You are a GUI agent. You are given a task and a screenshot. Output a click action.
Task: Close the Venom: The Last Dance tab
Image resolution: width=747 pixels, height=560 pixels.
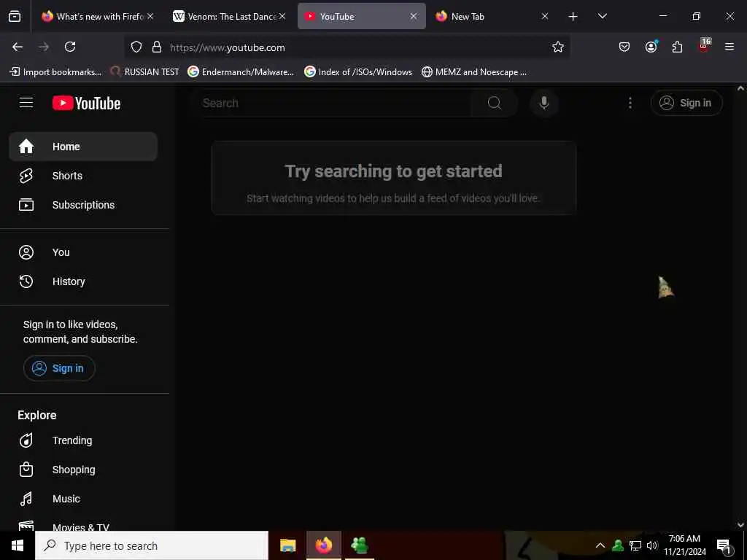pos(282,16)
